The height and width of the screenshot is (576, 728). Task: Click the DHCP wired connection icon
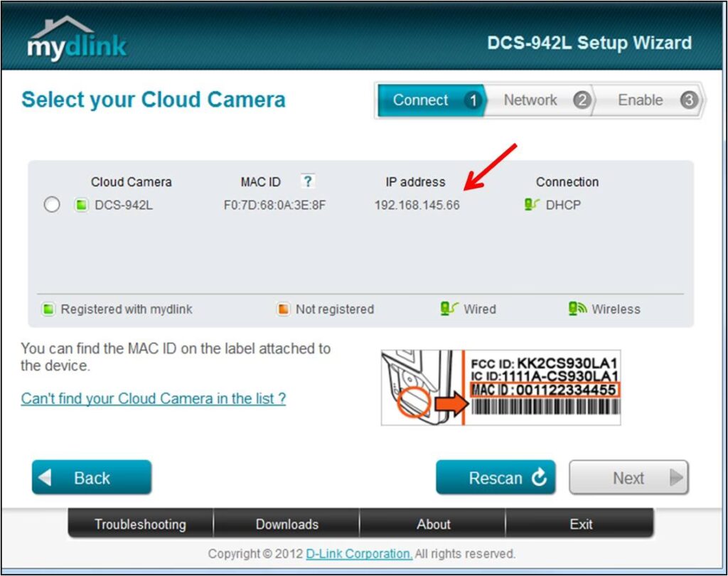coord(531,205)
